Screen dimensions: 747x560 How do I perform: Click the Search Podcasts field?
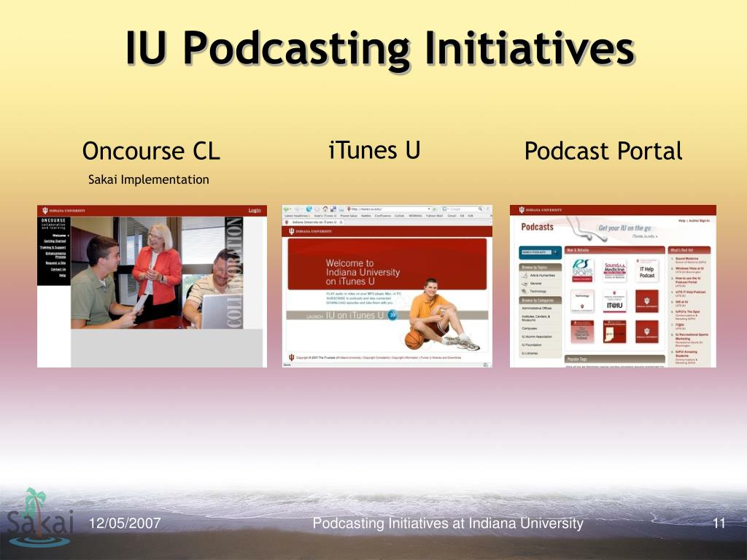(x=536, y=252)
